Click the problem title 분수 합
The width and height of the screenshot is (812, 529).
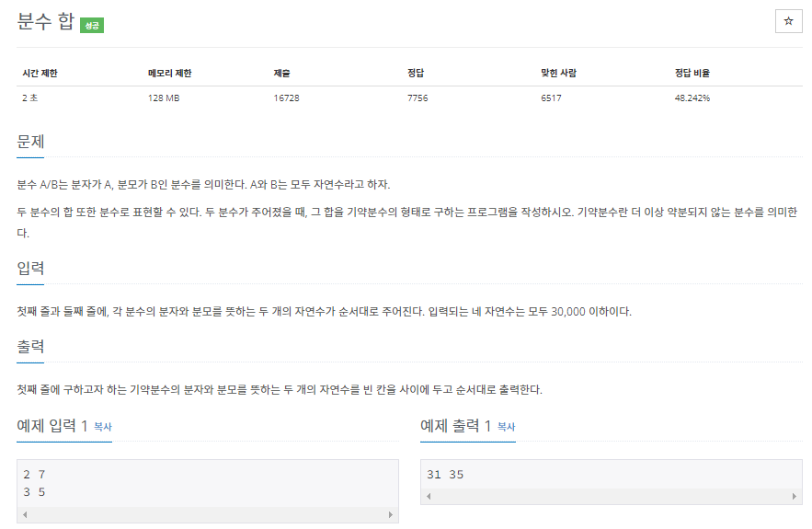[x=46, y=21]
